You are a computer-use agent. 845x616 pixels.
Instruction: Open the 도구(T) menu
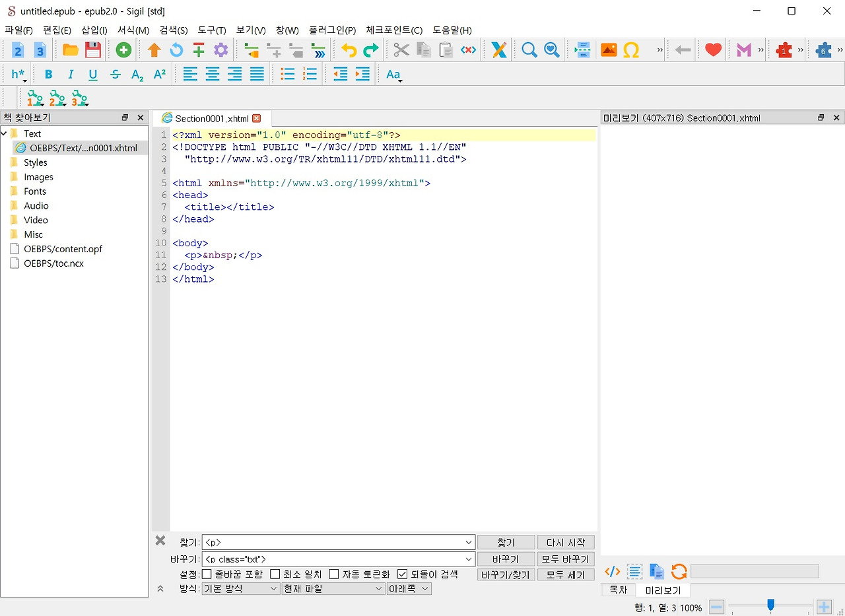click(x=211, y=30)
